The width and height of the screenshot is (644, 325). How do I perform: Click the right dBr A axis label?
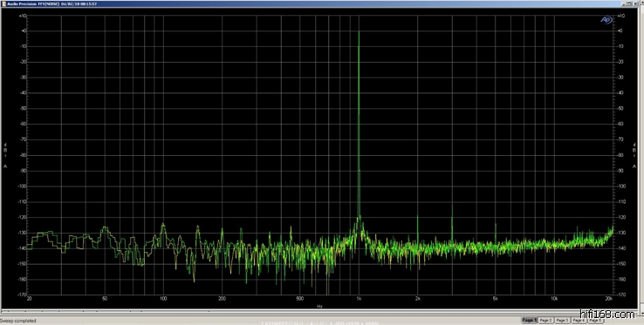(635, 155)
